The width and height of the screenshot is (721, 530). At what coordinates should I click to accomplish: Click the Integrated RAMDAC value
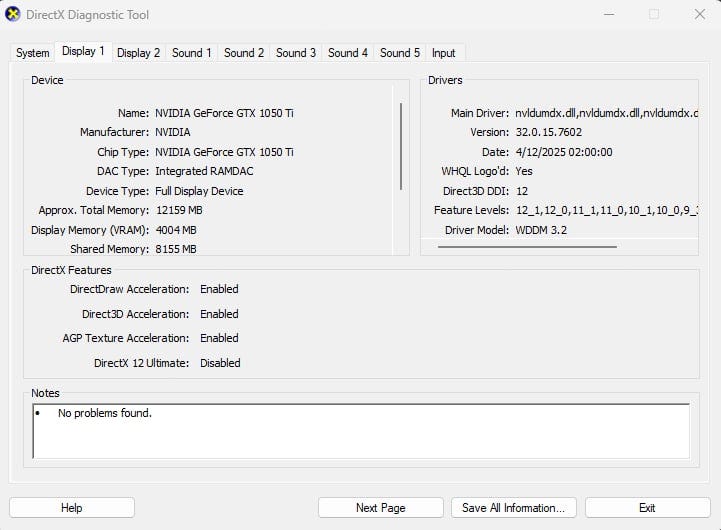click(x=205, y=171)
